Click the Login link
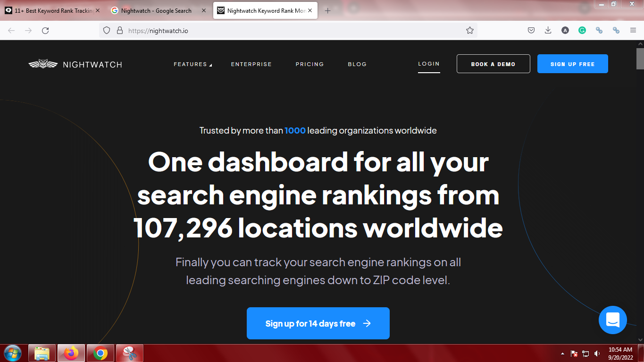Viewport: 644px width, 362px height. coord(429,64)
